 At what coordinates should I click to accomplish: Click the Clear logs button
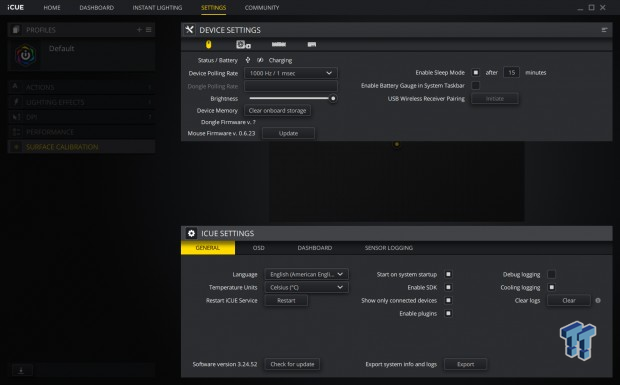click(569, 300)
